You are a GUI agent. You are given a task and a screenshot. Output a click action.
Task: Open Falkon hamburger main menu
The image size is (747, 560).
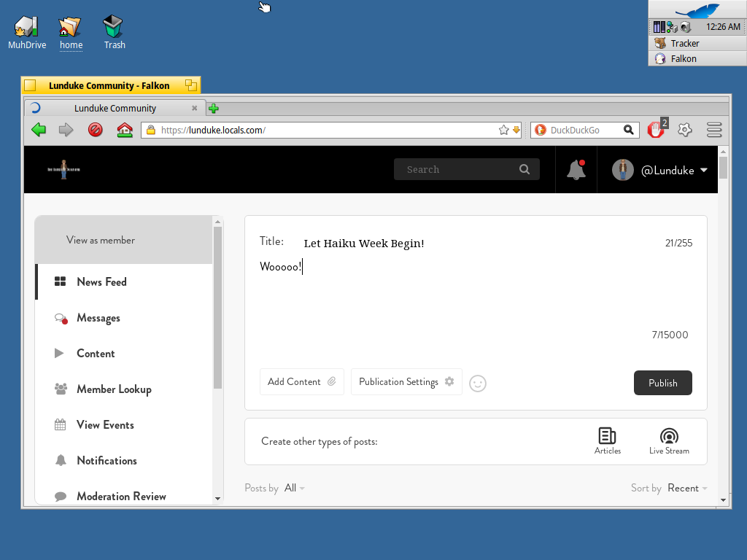[x=714, y=130]
